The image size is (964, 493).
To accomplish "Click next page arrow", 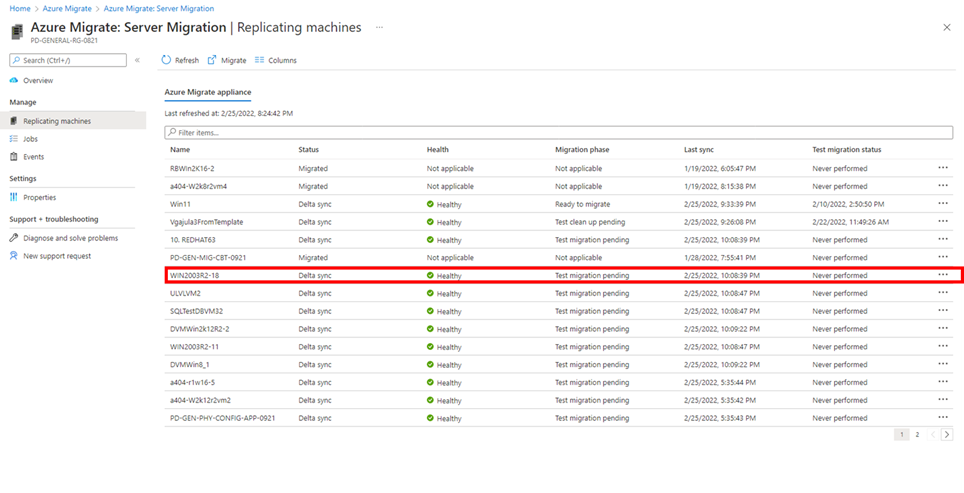I will click(x=947, y=435).
